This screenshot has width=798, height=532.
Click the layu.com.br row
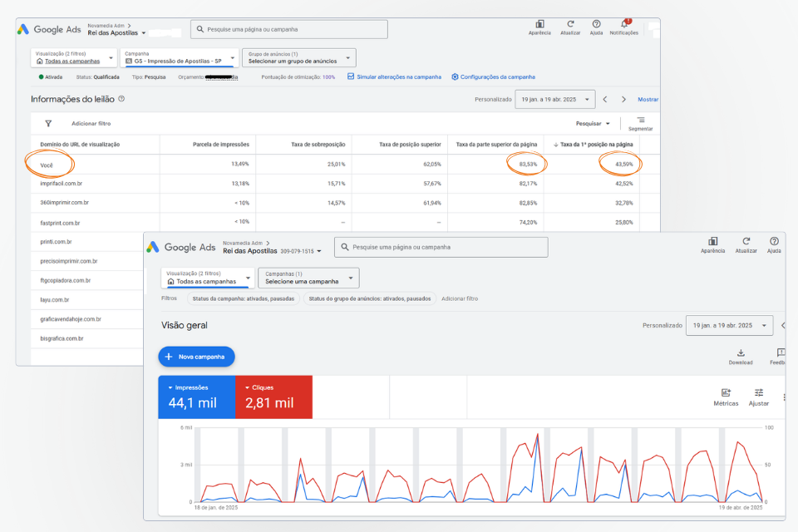(87, 300)
